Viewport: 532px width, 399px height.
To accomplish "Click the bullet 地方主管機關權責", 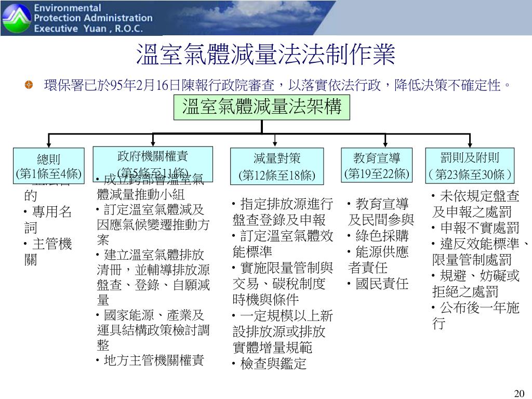I will click(150, 361).
